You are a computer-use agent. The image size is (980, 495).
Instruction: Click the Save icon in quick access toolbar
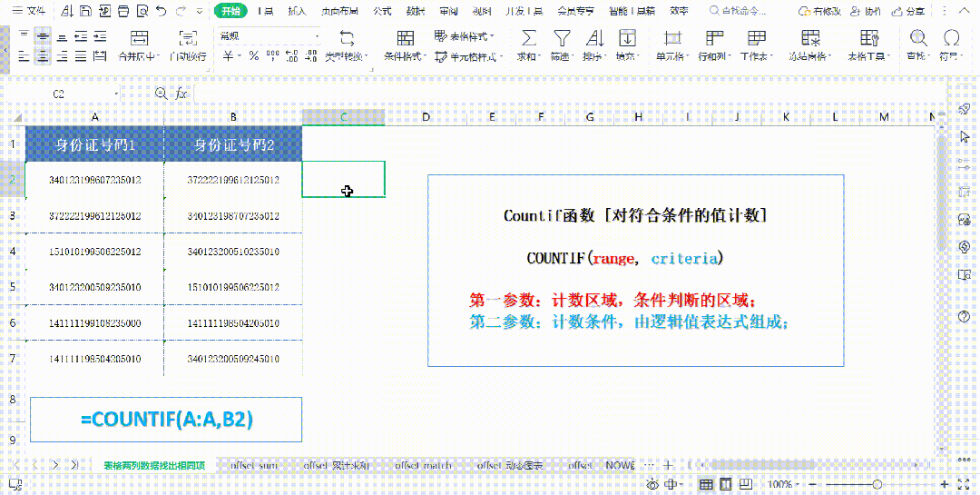[x=85, y=11]
